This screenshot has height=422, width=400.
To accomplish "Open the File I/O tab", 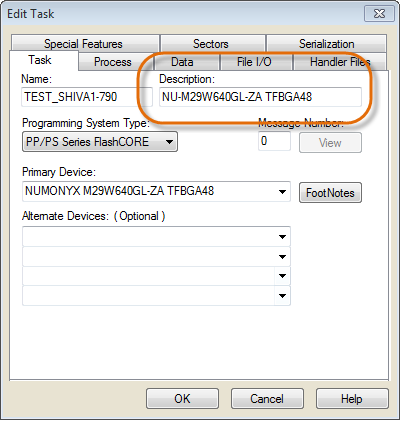I will click(256, 62).
